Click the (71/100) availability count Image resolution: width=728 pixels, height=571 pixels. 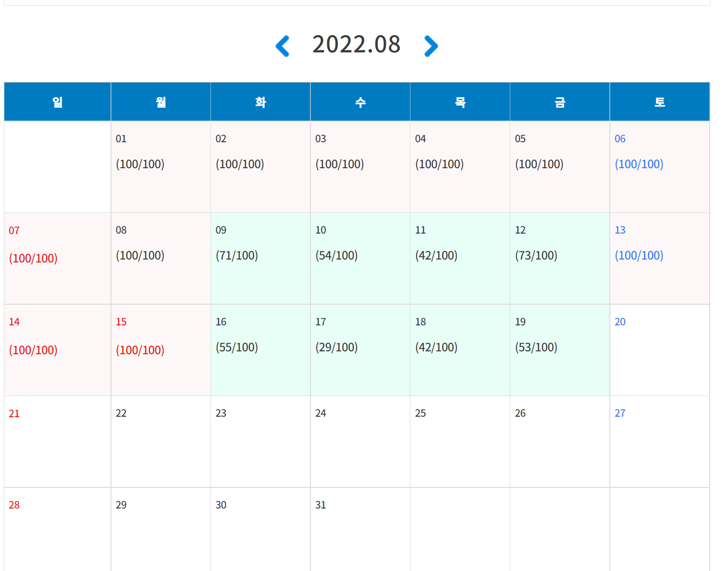237,256
